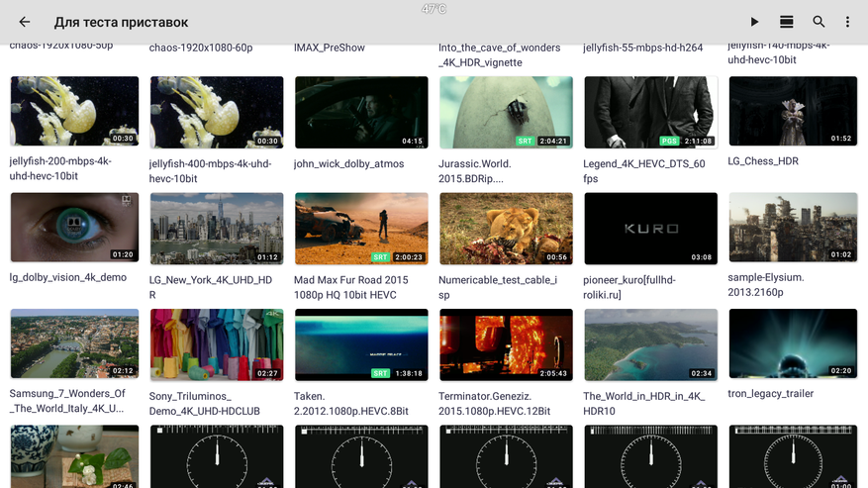
Task: Open Sony_Triluminos_Demo_4K thumbnail
Action: click(x=217, y=345)
